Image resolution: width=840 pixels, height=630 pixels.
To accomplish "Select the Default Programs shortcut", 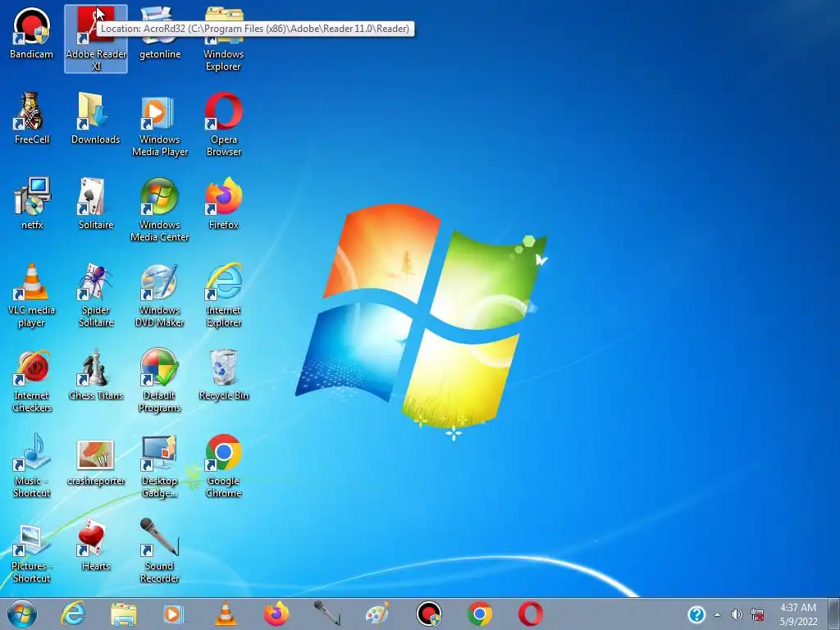I will (x=160, y=380).
